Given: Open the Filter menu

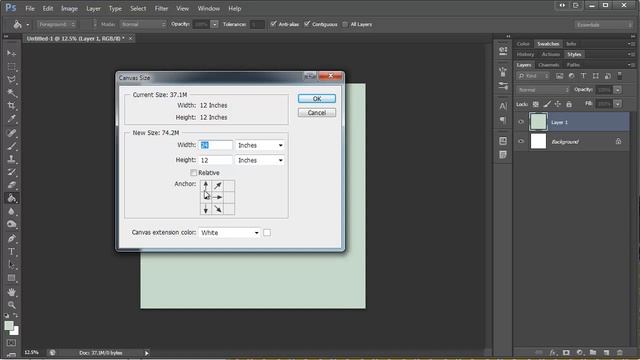Looking at the screenshot, I should [161, 8].
